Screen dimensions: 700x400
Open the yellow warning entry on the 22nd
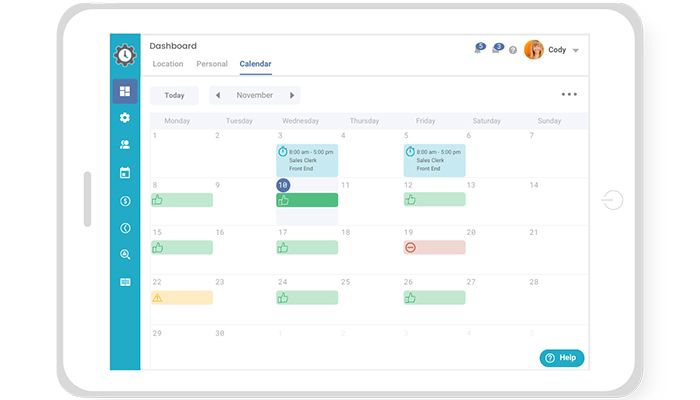point(182,297)
